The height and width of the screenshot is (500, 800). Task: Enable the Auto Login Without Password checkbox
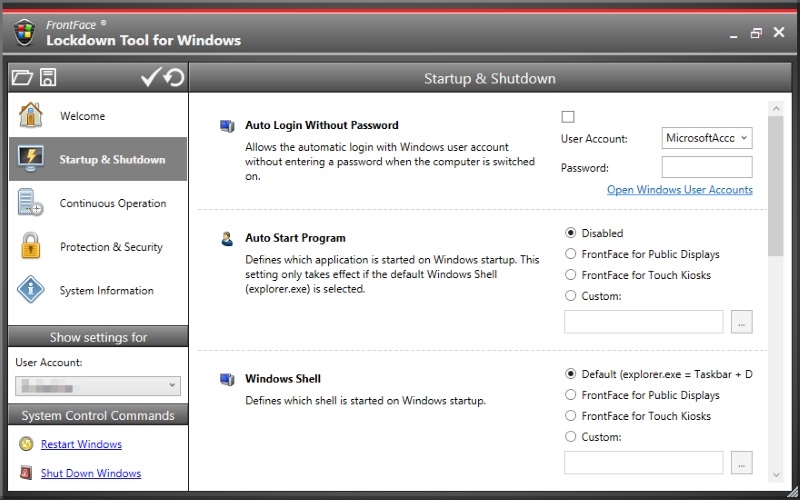point(568,117)
